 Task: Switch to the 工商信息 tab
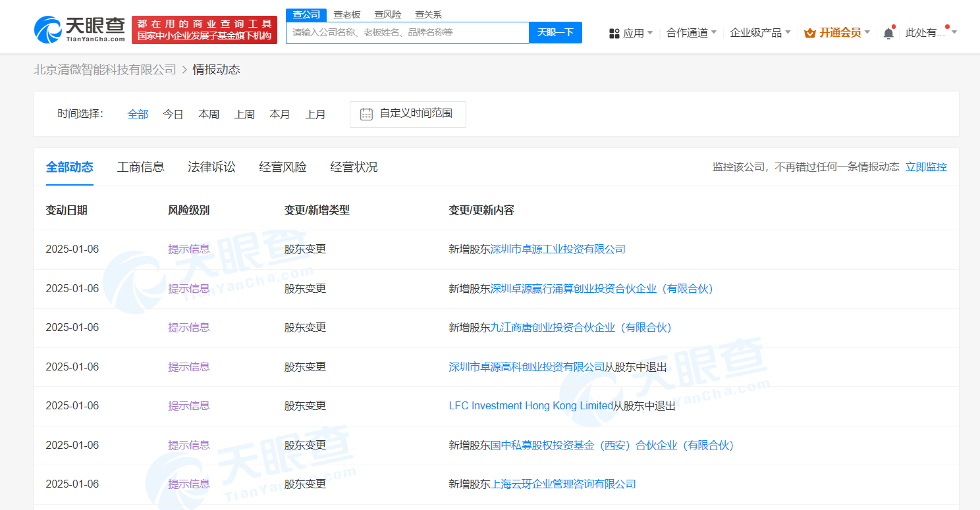click(141, 167)
